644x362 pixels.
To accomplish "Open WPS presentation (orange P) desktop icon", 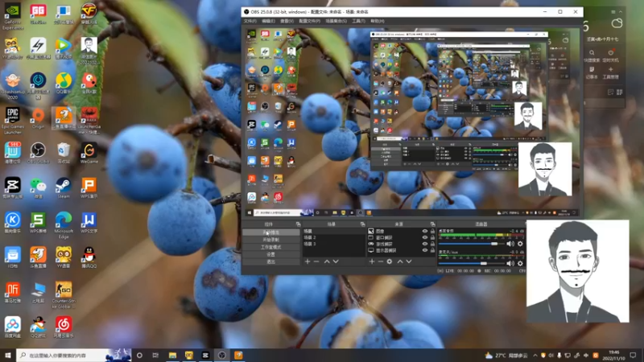I will pyautogui.click(x=89, y=187).
